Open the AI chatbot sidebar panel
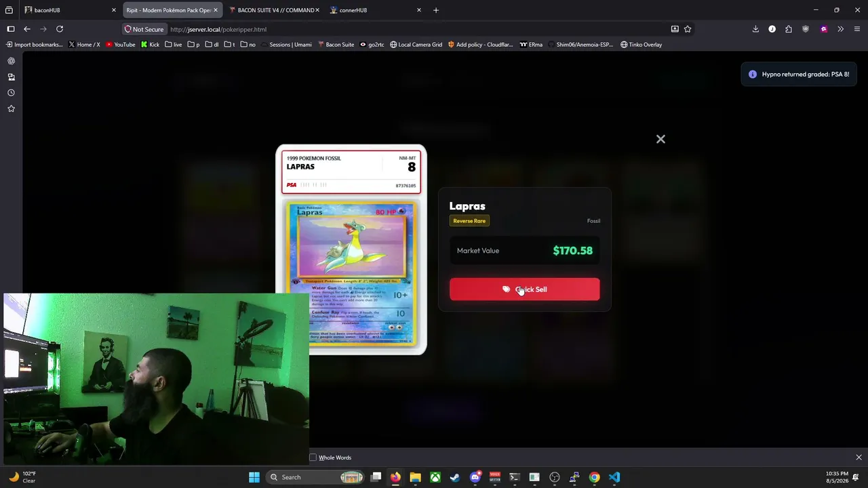 [x=11, y=61]
